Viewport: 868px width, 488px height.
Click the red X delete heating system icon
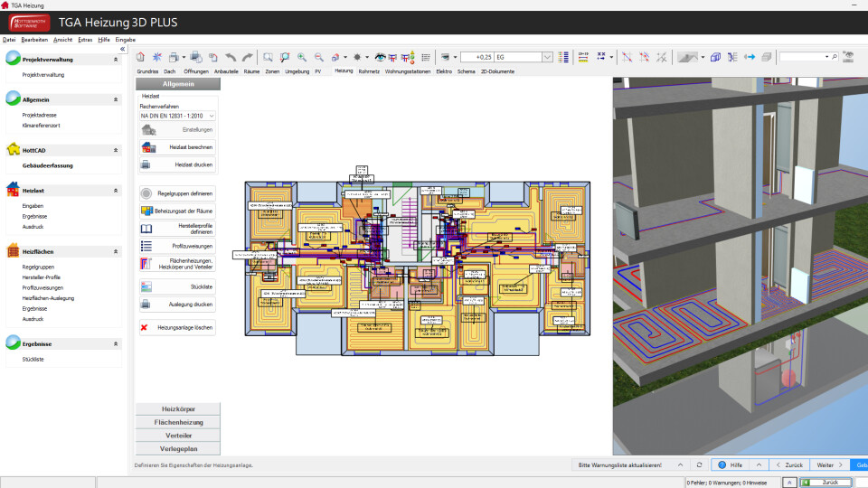click(x=145, y=327)
